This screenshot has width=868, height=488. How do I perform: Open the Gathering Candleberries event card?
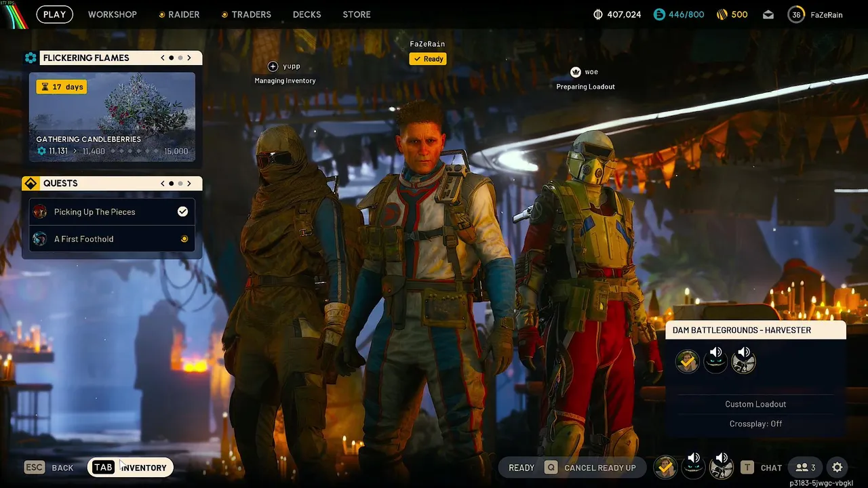[112, 117]
